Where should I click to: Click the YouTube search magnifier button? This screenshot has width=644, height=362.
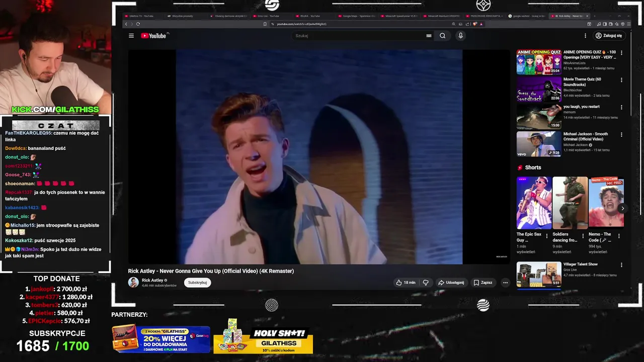[443, 36]
